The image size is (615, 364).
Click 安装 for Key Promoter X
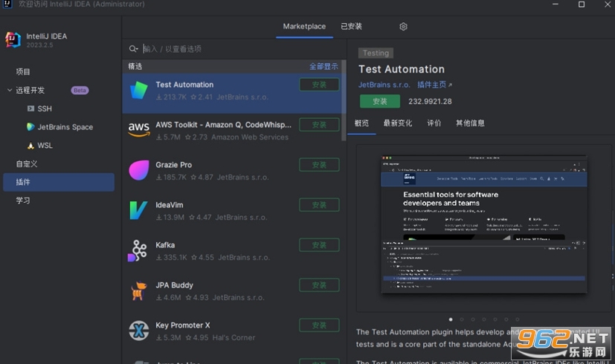pyautogui.click(x=319, y=325)
